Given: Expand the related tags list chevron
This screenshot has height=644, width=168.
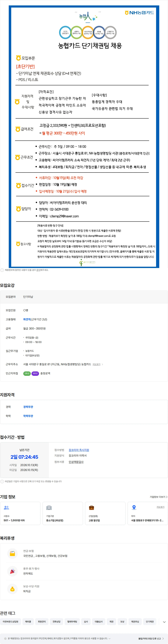Looking at the screenshot, I should click(x=164, y=622).
